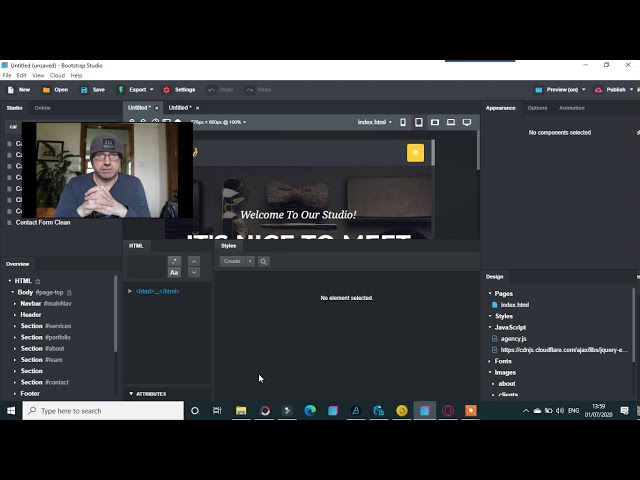Click the HTML search input field

click(147, 267)
